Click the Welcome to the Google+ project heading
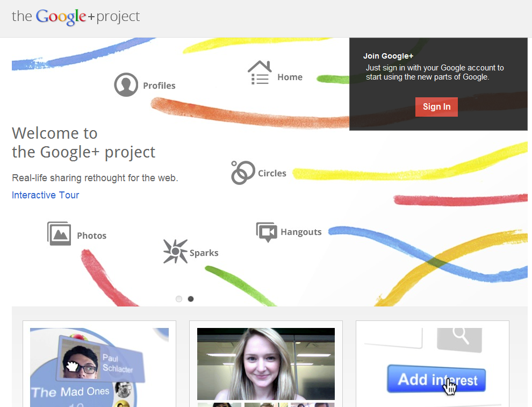Viewport: 532px width, 407px height. click(83, 142)
